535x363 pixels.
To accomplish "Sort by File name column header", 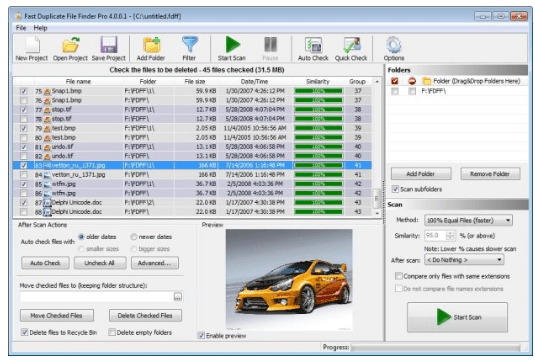I will 78,82.
